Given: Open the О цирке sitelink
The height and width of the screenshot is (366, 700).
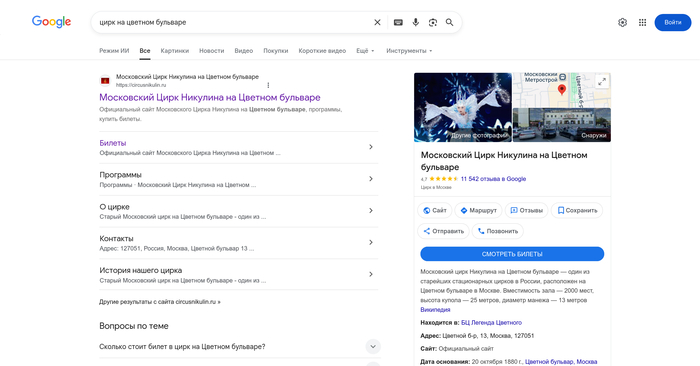Looking at the screenshot, I should pyautogui.click(x=114, y=207).
